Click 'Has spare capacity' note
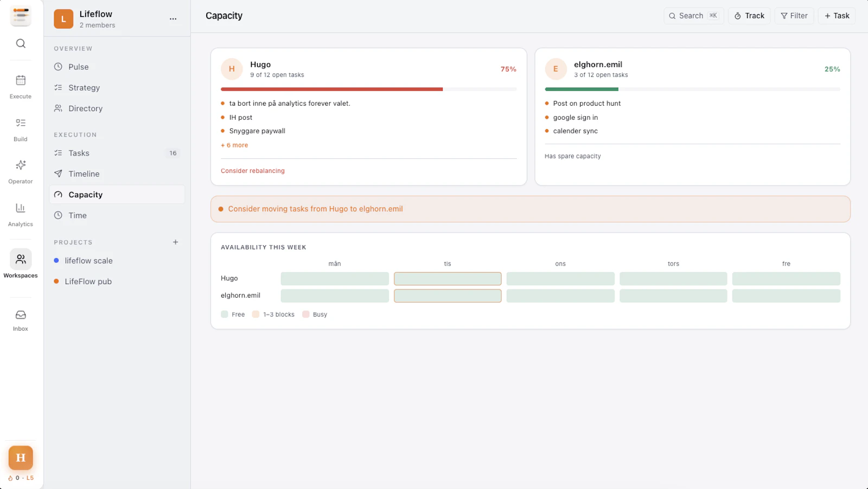The width and height of the screenshot is (868, 489). [572, 156]
